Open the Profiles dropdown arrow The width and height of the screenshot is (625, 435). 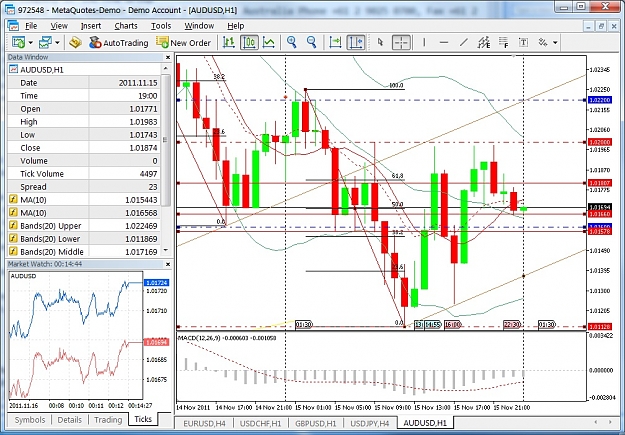click(57, 43)
